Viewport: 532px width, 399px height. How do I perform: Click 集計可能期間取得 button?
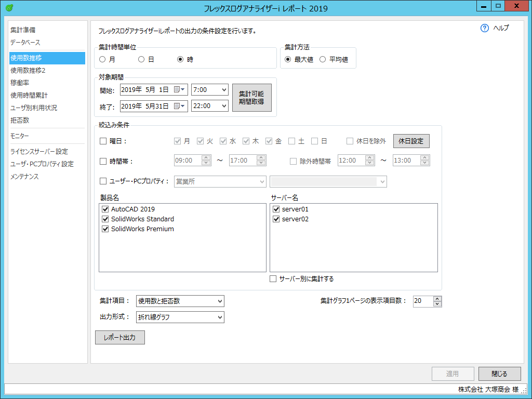252,97
